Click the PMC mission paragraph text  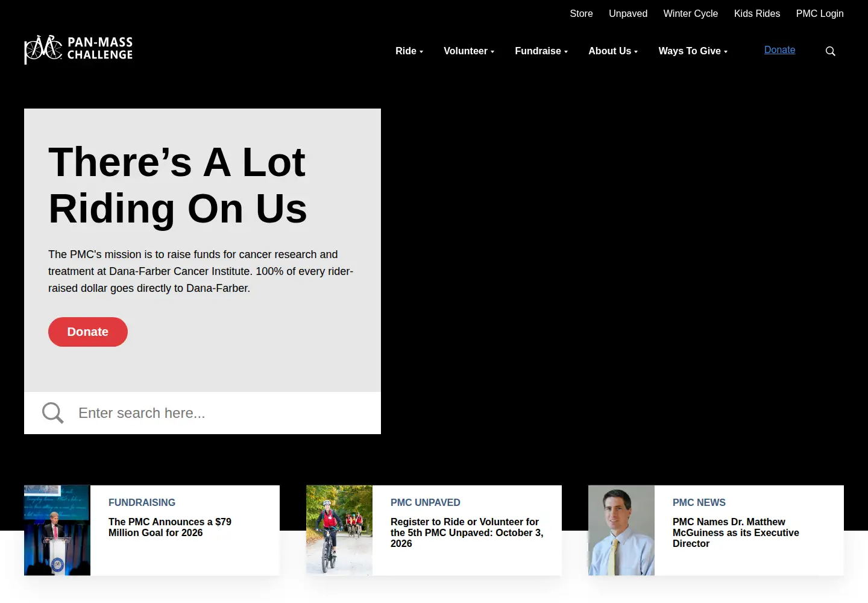point(201,271)
